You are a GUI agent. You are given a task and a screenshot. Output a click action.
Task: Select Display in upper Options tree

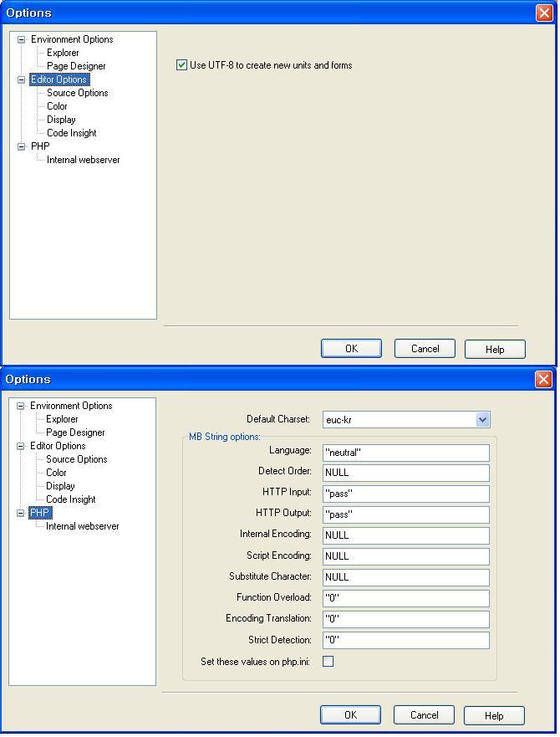point(61,120)
